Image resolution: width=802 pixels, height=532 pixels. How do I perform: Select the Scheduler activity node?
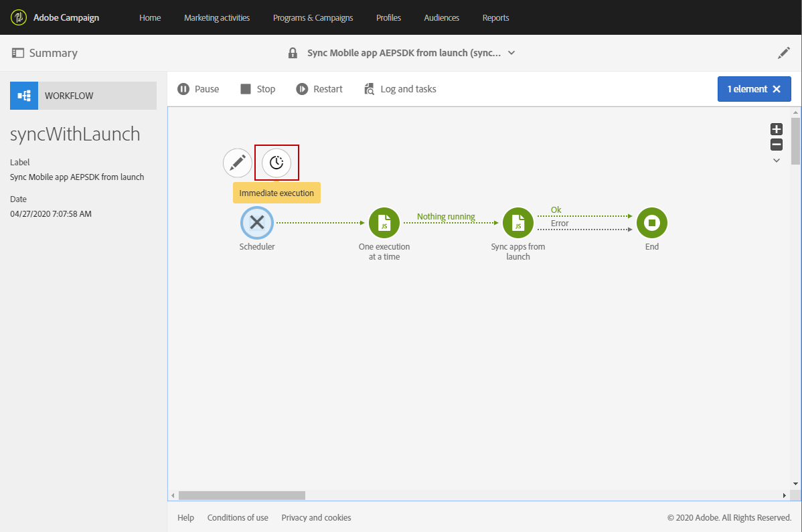click(x=257, y=223)
